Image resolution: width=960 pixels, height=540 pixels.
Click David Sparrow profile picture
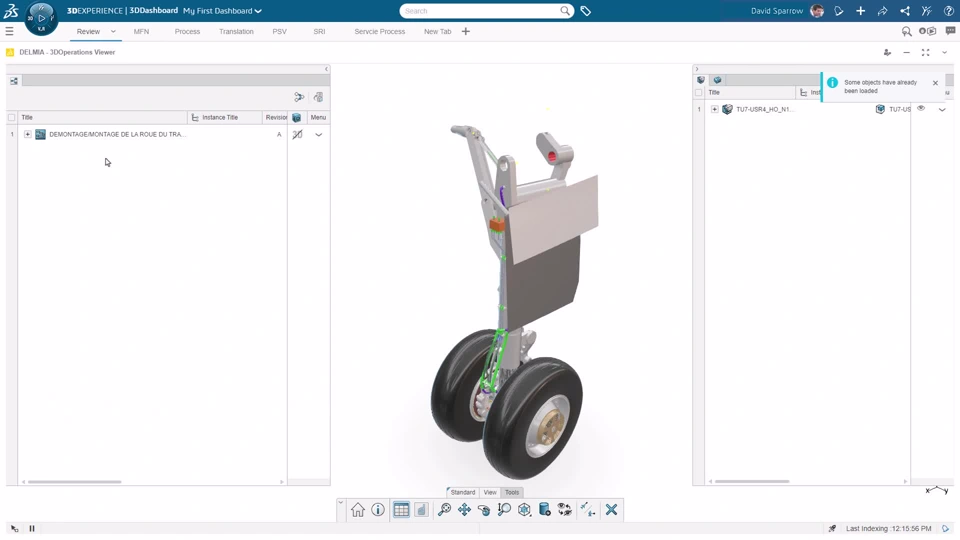(x=817, y=11)
